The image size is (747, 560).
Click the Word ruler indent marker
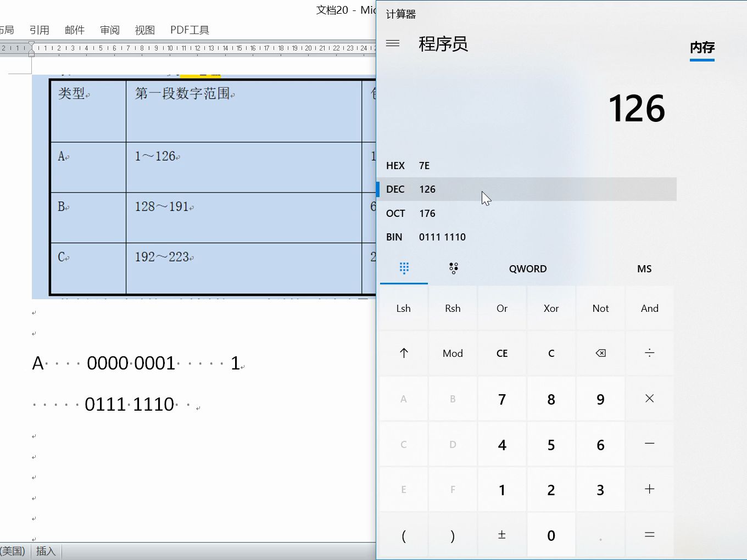pos(31,48)
